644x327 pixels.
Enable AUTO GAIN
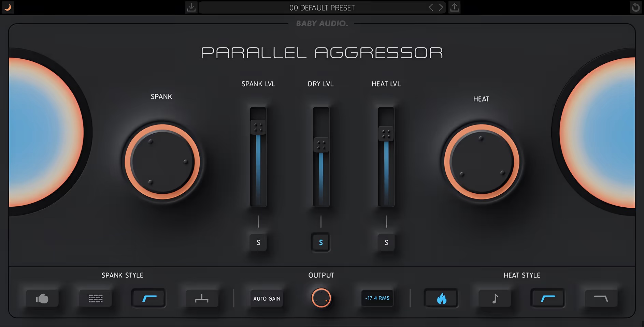pos(267,298)
